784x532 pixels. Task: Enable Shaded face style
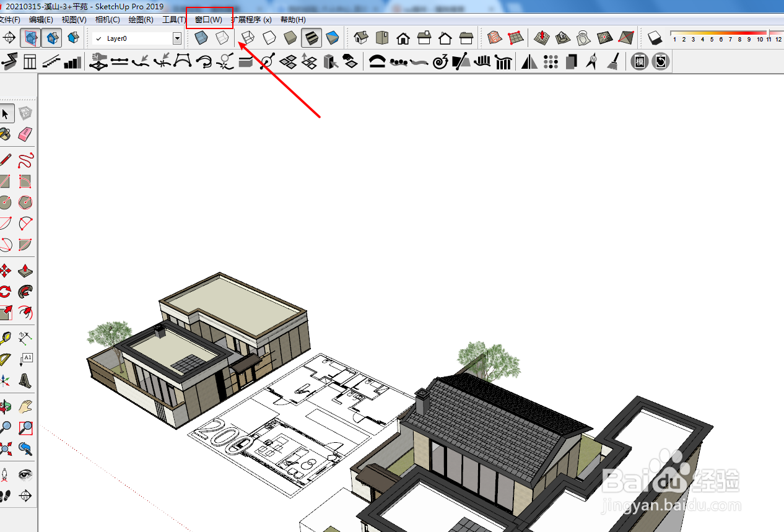pos(290,38)
